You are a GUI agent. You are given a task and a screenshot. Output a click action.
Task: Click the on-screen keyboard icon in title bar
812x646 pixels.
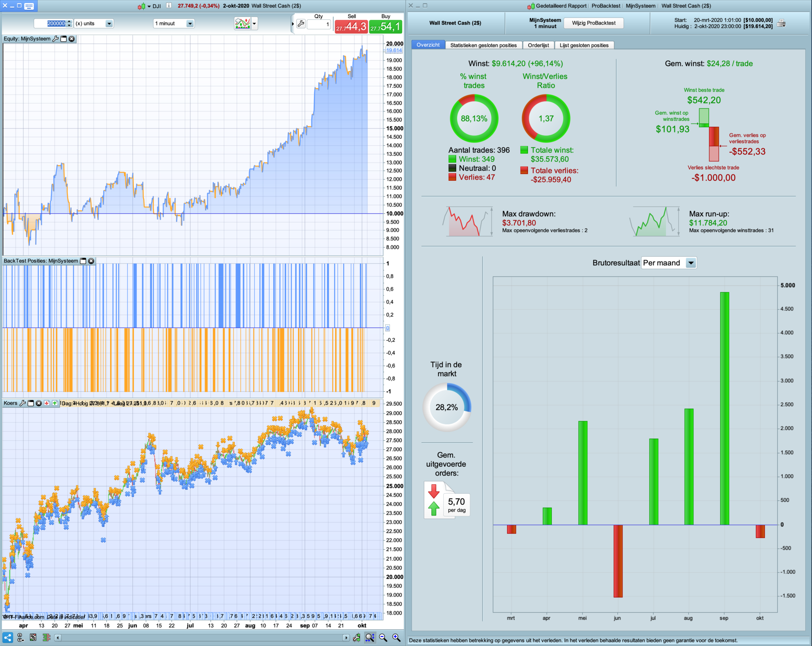(29, 6)
